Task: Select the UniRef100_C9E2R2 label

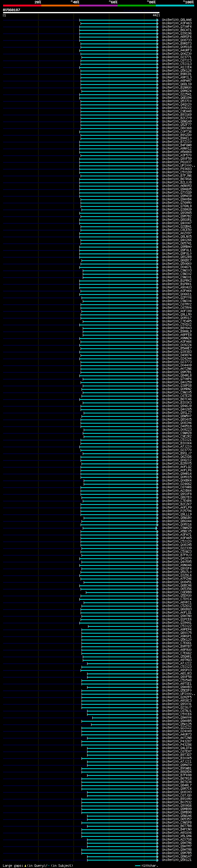Action: pyautogui.click(x=176, y=436)
